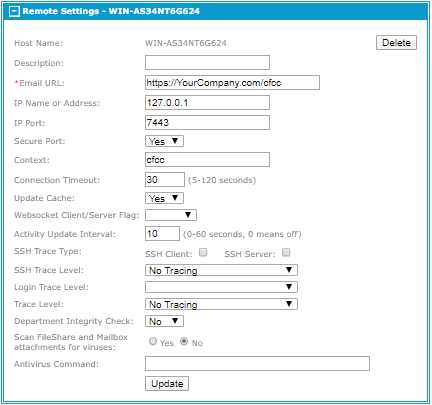Open the Secure Port dropdown
432x405 pixels.
click(164, 141)
